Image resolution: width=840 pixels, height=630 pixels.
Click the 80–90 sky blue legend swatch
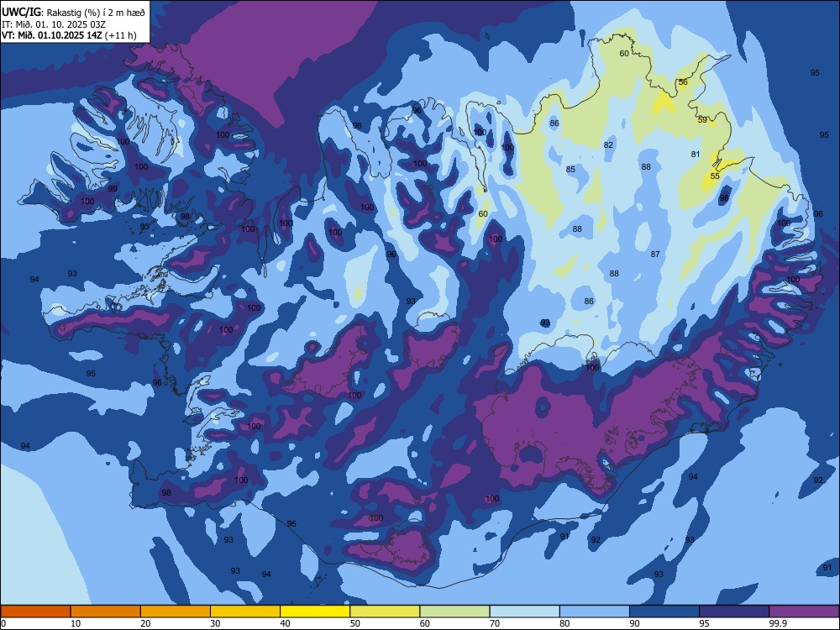(594, 612)
